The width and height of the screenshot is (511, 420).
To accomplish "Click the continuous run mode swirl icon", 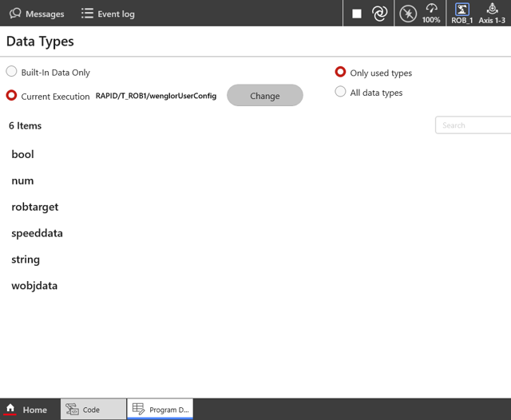I will click(380, 14).
